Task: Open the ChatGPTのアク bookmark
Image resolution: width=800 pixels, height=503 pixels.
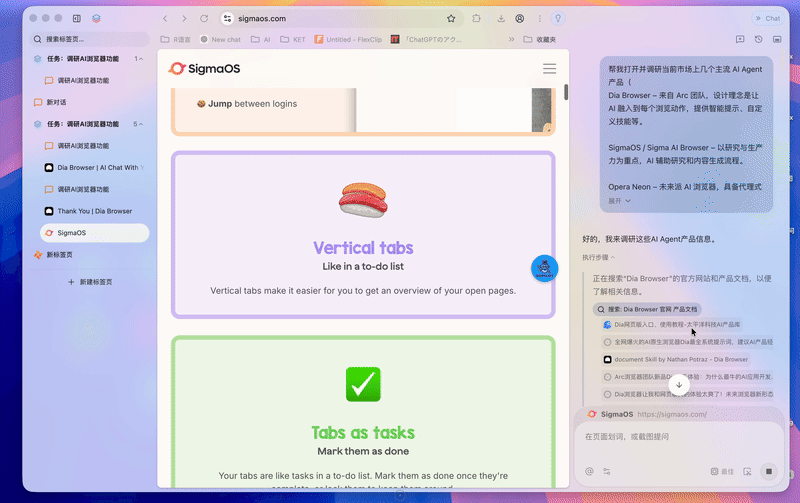Action: [x=427, y=39]
